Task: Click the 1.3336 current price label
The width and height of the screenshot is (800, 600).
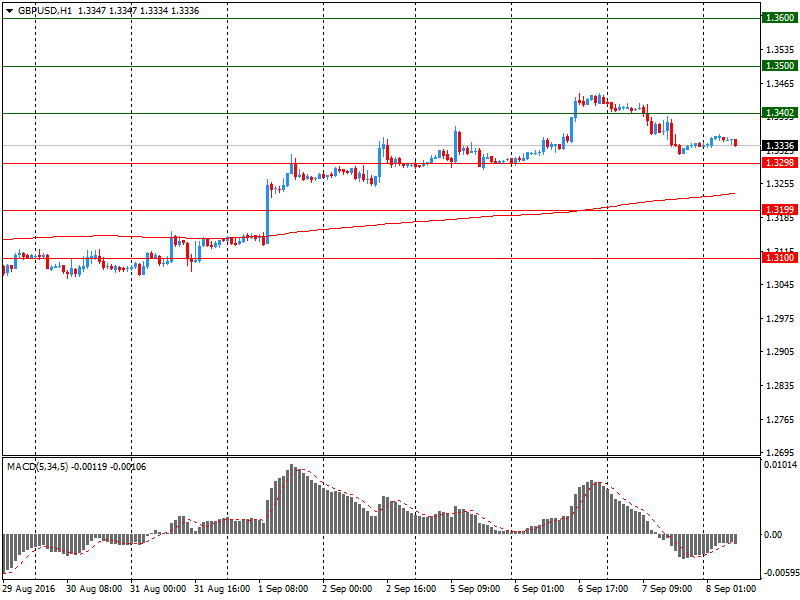Action: tap(780, 146)
